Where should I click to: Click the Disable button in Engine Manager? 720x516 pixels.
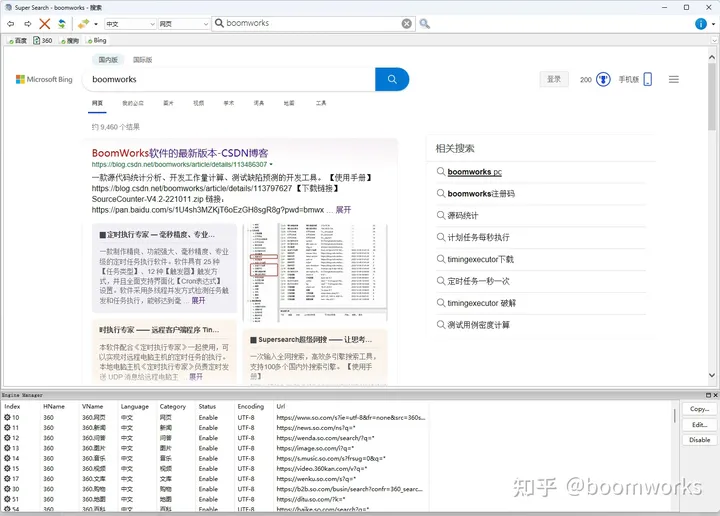click(699, 440)
